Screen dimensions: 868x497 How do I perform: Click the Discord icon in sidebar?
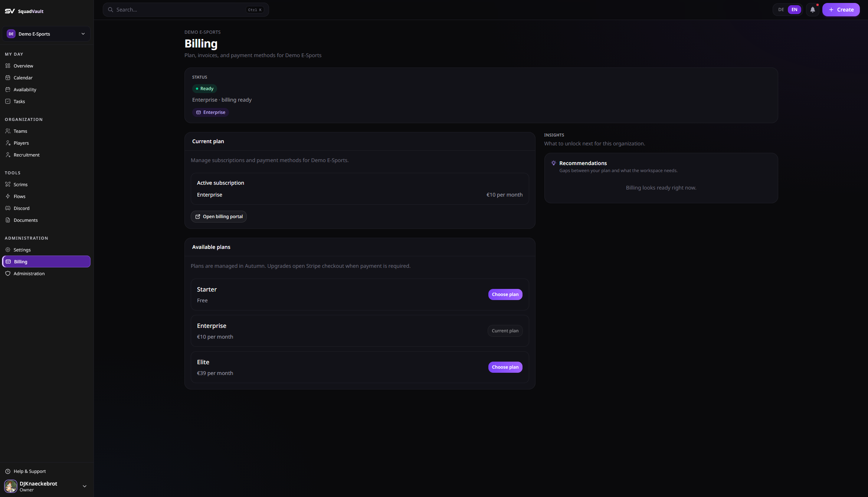[x=8, y=208]
